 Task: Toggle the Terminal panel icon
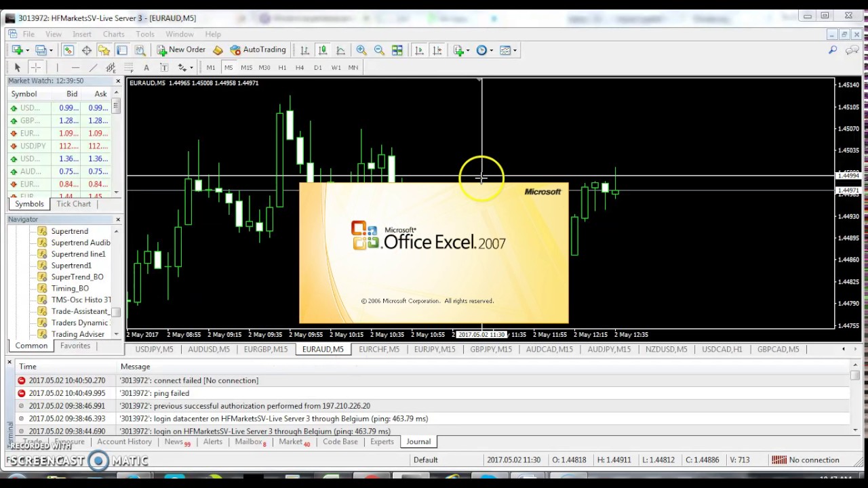(122, 50)
